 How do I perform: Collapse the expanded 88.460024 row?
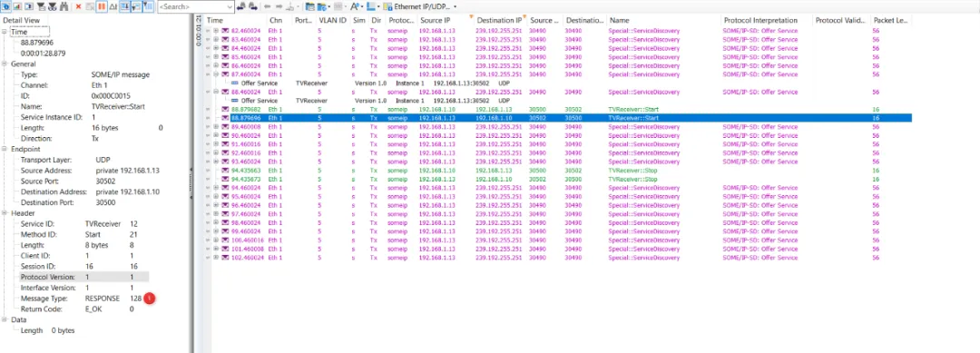pos(216,92)
